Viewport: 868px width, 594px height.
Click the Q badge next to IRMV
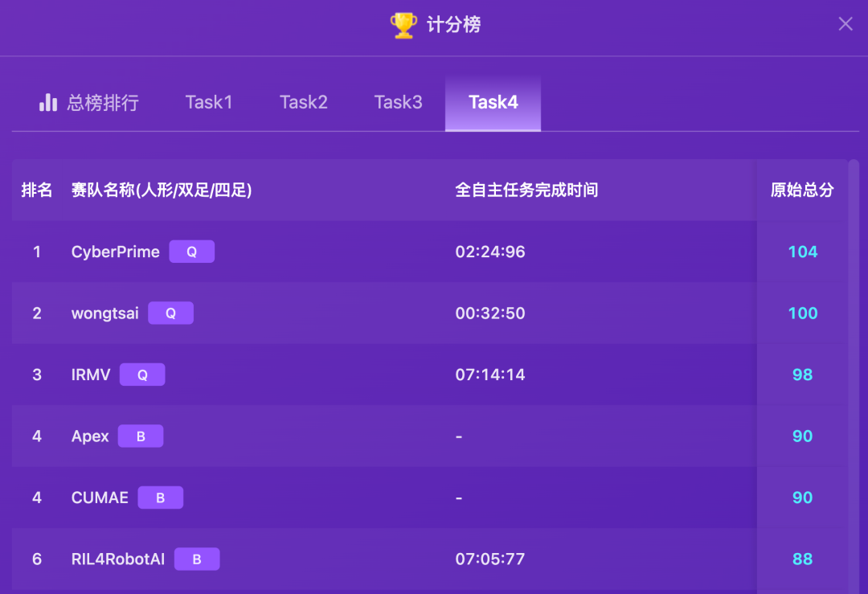click(x=142, y=375)
